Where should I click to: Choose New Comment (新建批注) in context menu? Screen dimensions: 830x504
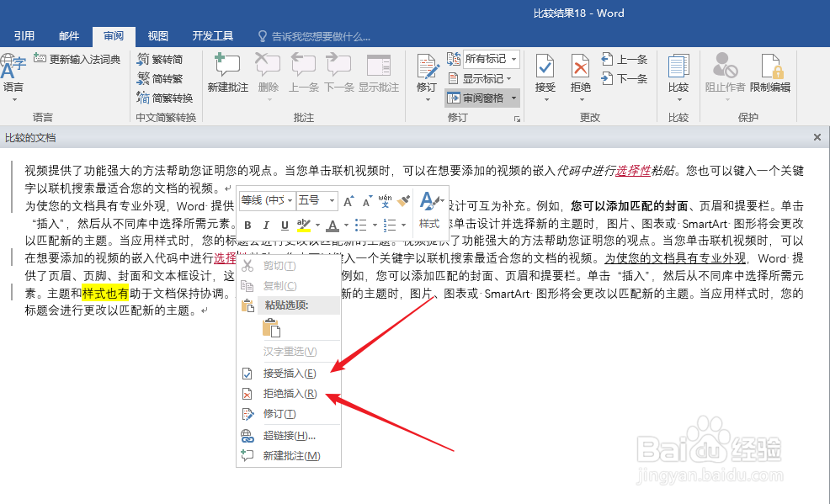pos(289,455)
